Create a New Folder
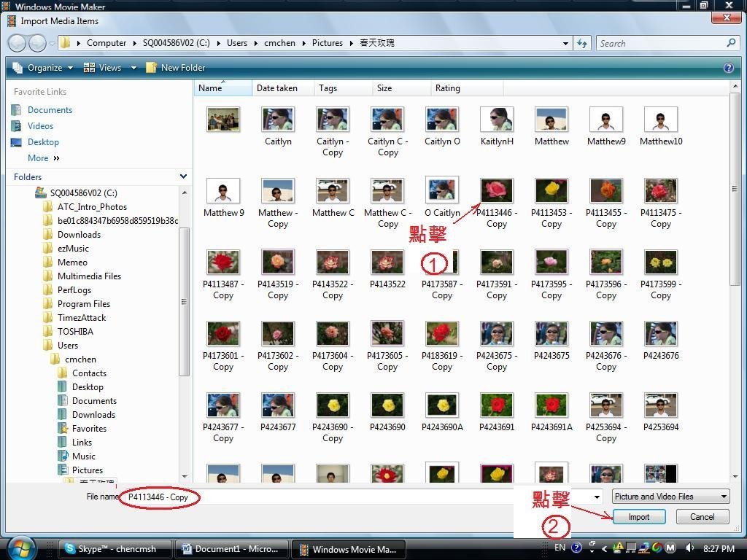 [176, 68]
